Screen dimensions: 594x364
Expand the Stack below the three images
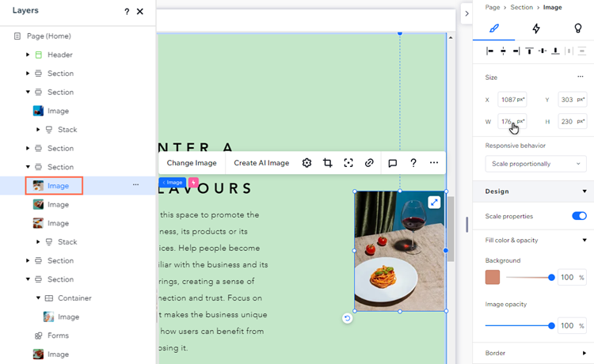tap(38, 242)
